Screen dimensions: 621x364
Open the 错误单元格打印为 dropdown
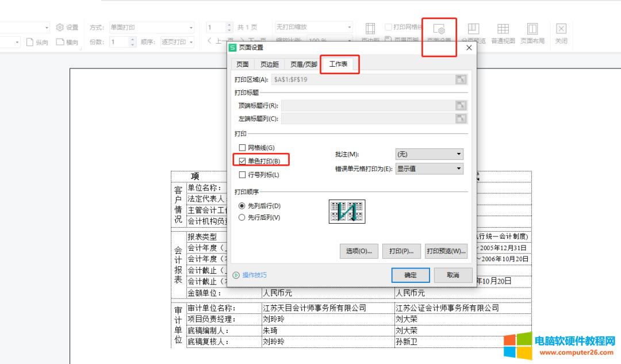point(429,168)
